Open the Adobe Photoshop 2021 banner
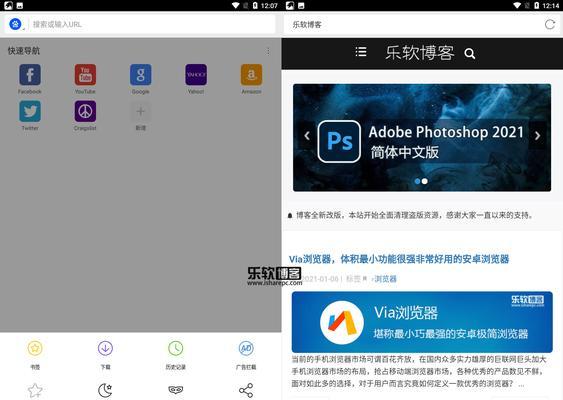563x400 pixels. (x=422, y=138)
